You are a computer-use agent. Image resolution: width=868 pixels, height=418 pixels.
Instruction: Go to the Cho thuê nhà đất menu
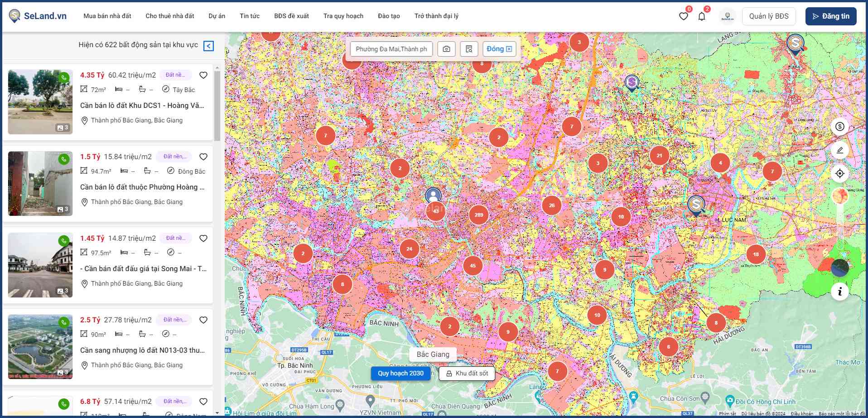169,16
